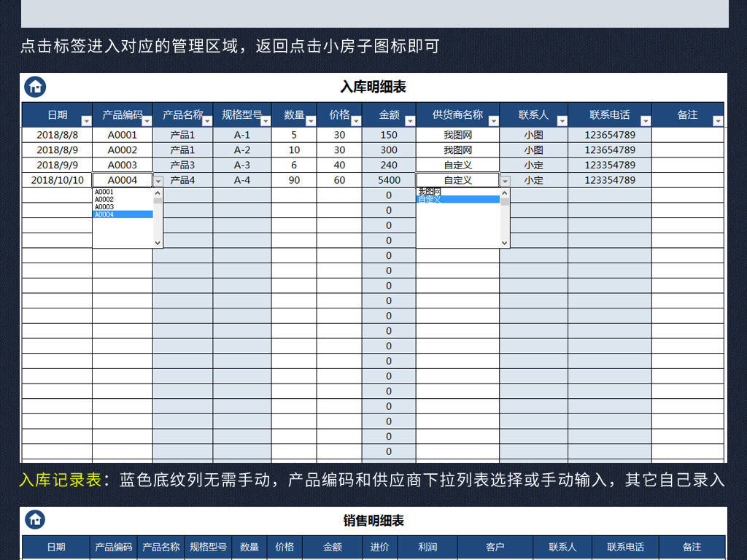The width and height of the screenshot is (747, 560).
Task: Open the 产品编码 filter dropdown in 入库明细表
Action: coord(147,121)
